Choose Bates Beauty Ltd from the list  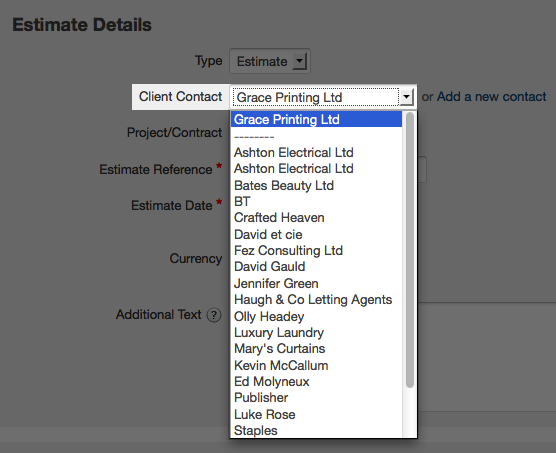[x=316, y=185]
